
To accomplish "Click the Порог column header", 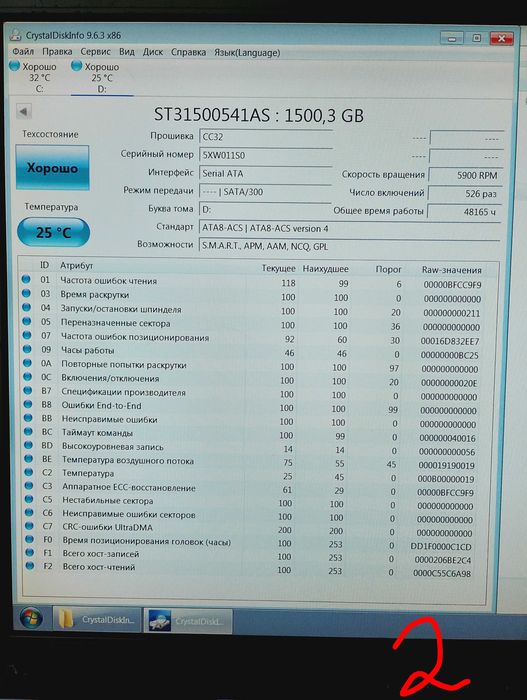I will (x=388, y=270).
